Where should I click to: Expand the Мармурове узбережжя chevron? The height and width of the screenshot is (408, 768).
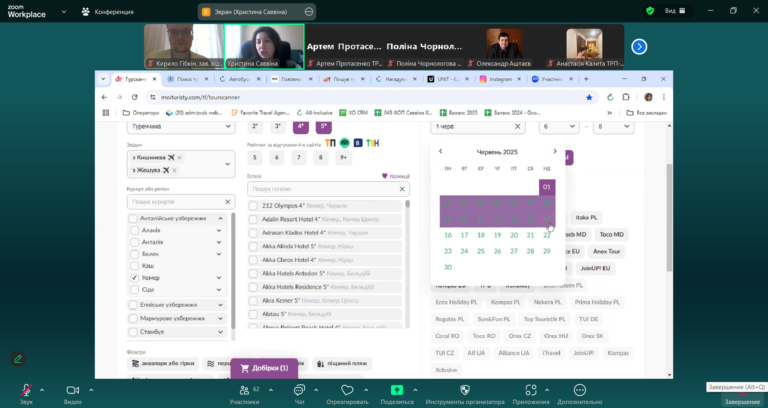(x=220, y=318)
